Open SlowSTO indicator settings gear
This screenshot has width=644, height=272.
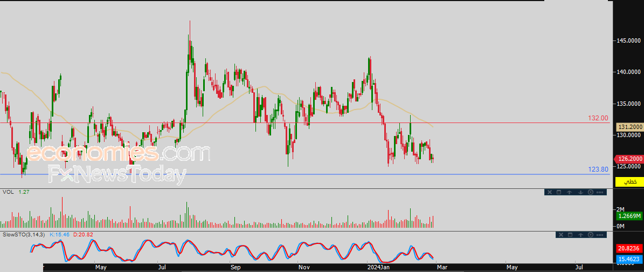click(x=591, y=235)
